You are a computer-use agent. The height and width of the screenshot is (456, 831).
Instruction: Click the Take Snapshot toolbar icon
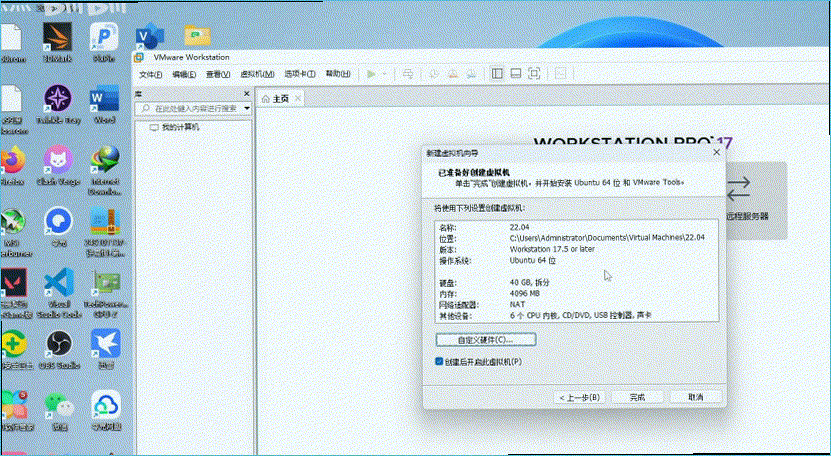(x=434, y=74)
